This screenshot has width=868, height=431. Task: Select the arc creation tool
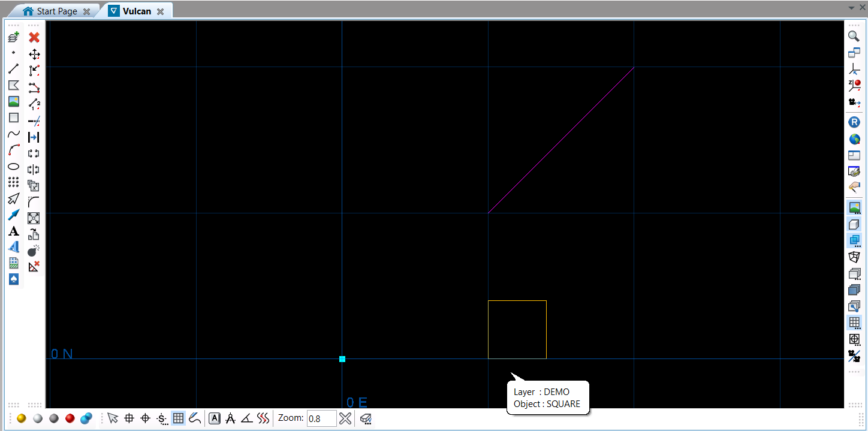14,150
